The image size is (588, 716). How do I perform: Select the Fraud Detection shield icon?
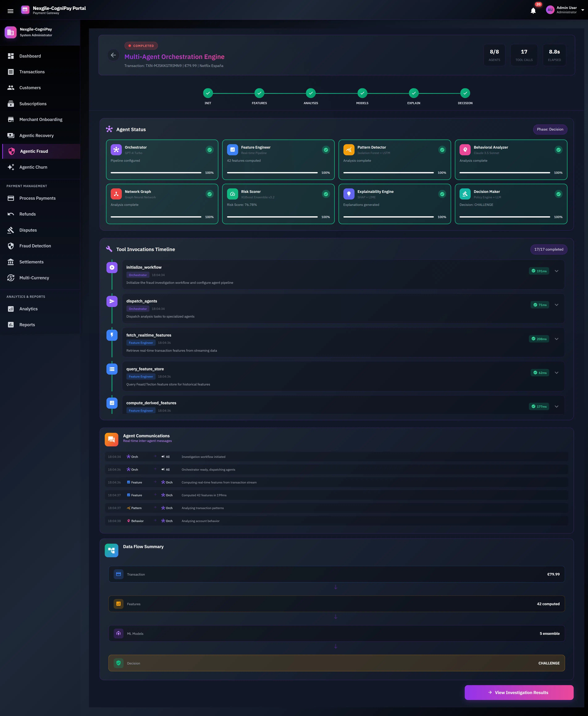pyautogui.click(x=11, y=246)
